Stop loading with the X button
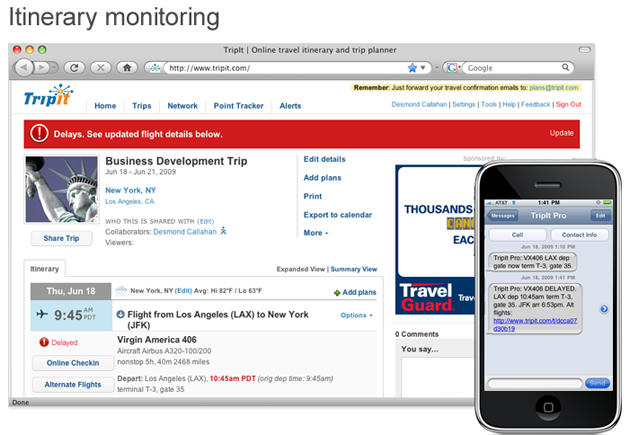Viewport: 630px width, 435px height. point(100,67)
